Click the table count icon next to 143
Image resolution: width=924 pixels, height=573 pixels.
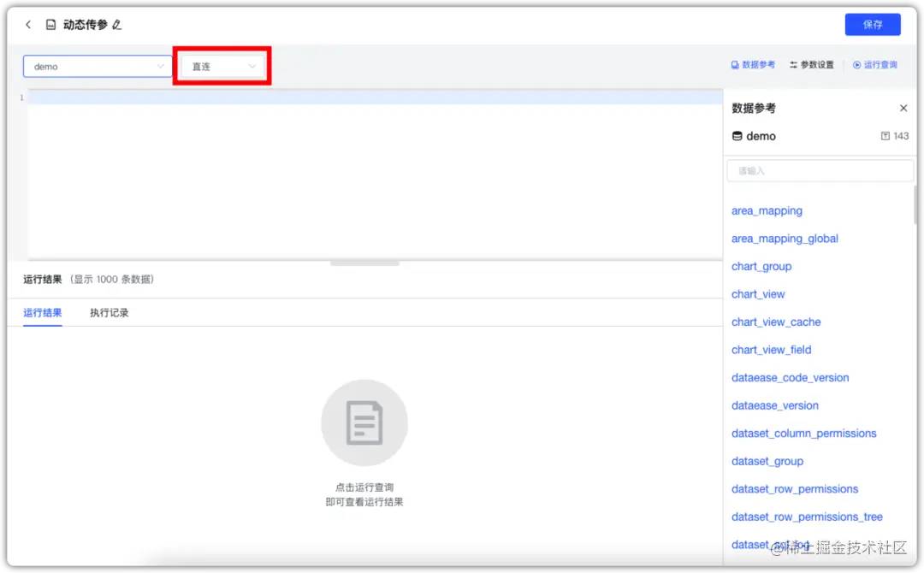[885, 136]
